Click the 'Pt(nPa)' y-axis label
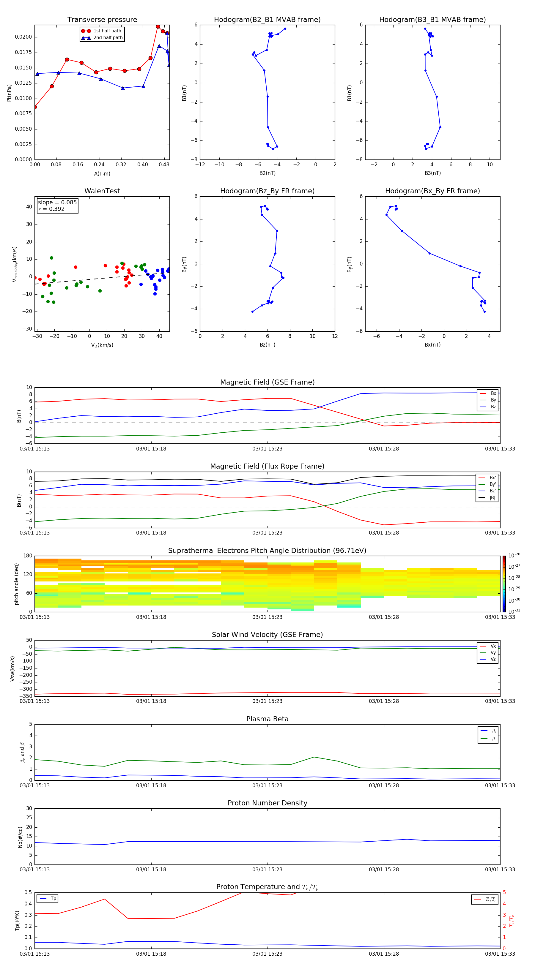The image size is (535, 980). pyautogui.click(x=9, y=93)
